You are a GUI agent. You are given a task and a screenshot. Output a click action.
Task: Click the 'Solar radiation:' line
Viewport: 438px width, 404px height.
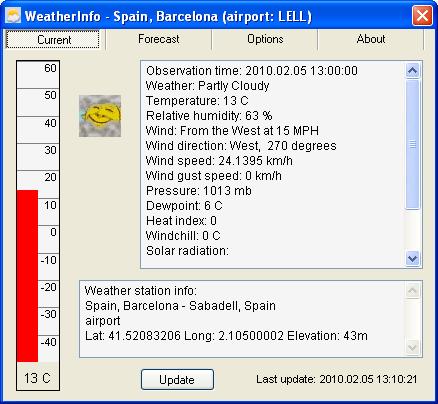coord(187,251)
